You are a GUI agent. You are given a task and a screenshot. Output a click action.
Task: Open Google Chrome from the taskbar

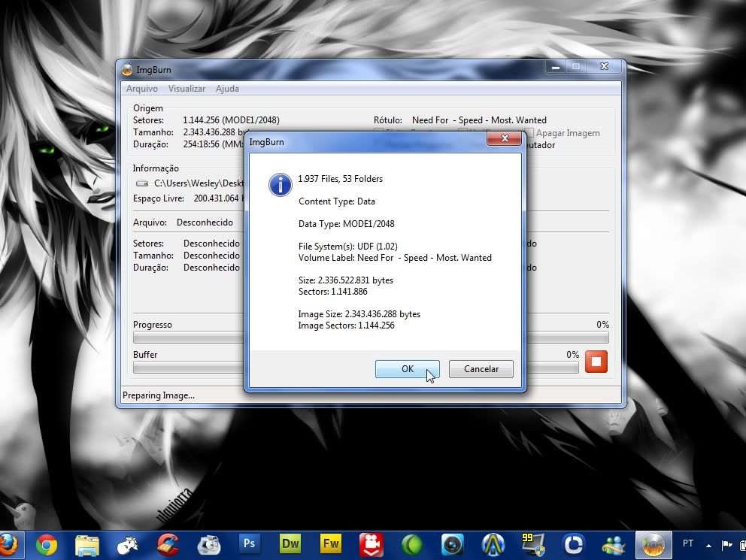47,543
